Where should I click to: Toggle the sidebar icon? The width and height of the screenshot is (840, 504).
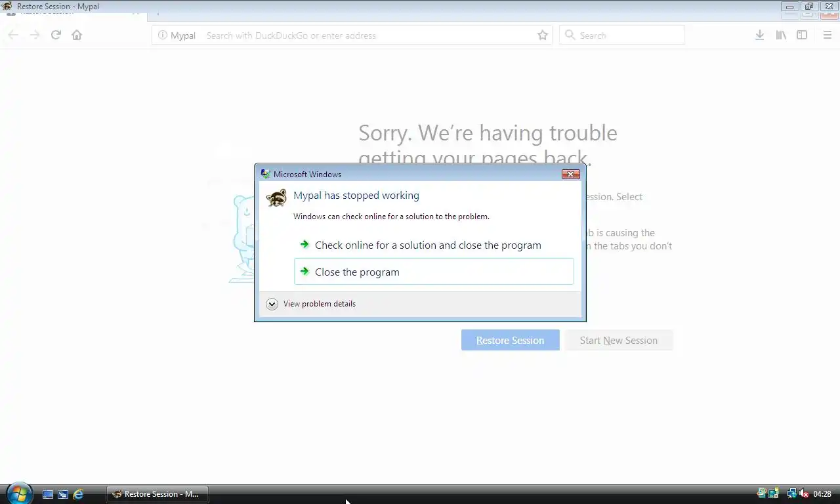point(802,35)
